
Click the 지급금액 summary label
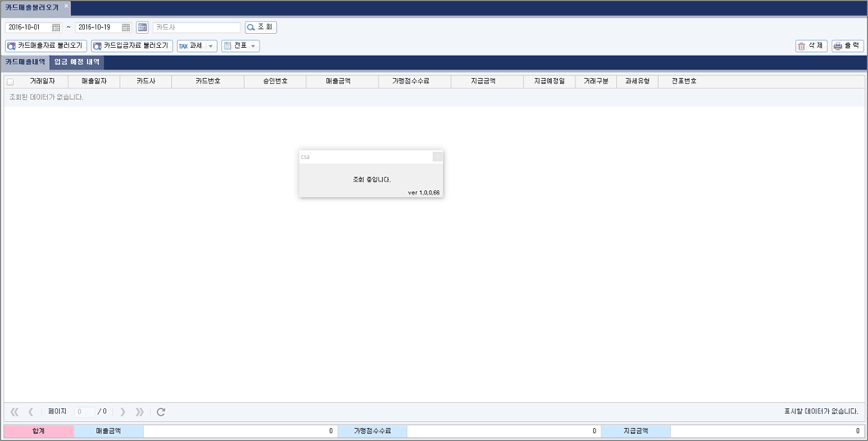(635, 431)
